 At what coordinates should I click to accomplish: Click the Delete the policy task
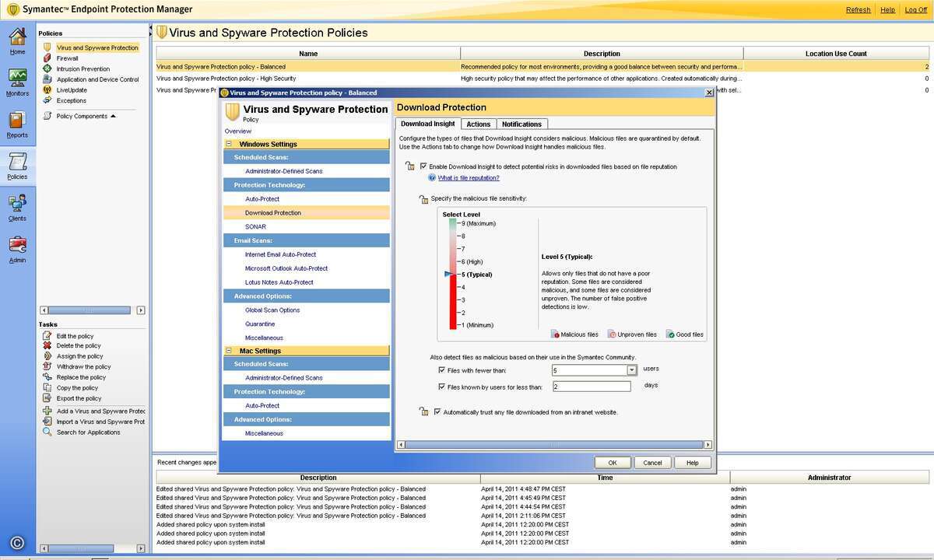tap(79, 345)
